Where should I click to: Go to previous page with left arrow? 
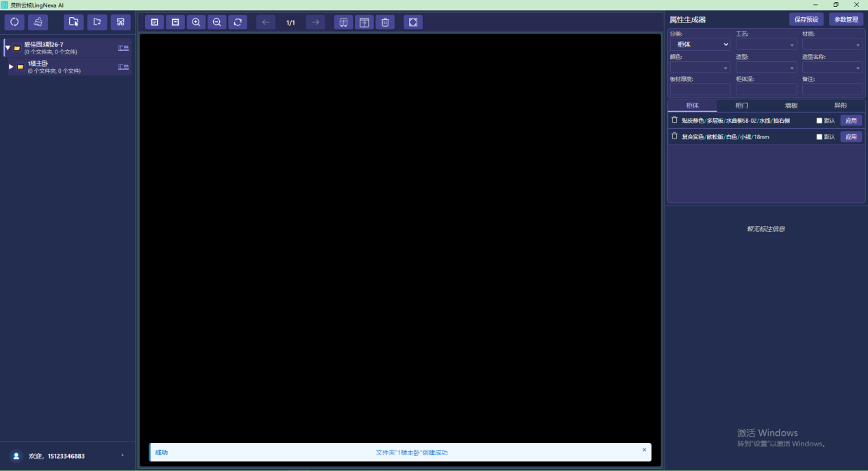coord(266,22)
